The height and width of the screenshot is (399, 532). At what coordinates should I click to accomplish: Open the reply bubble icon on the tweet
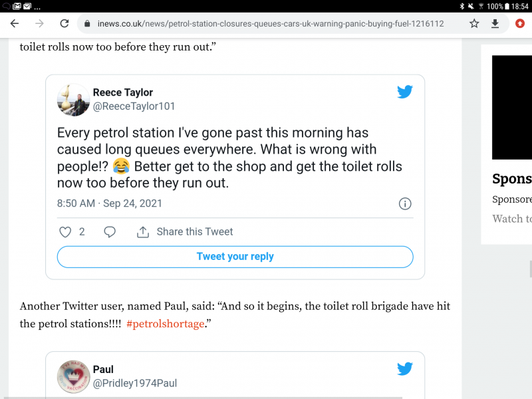tap(110, 231)
